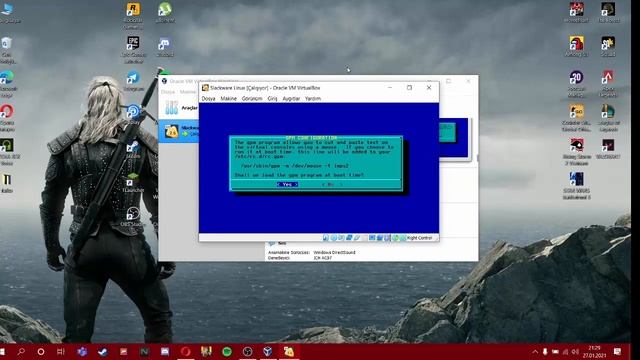Click optical disk icon in VM status bar
This screenshot has height=360, width=640.
pyautogui.click(x=333, y=238)
